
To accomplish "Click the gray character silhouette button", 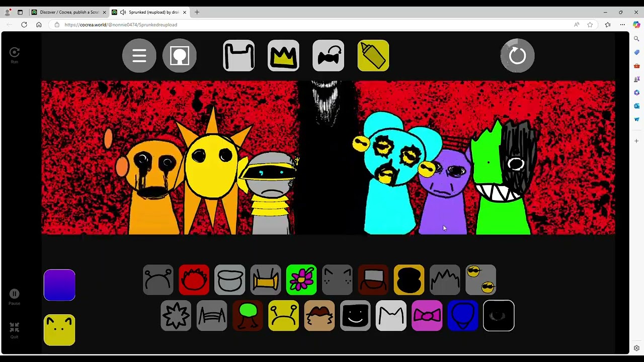I will point(180,56).
